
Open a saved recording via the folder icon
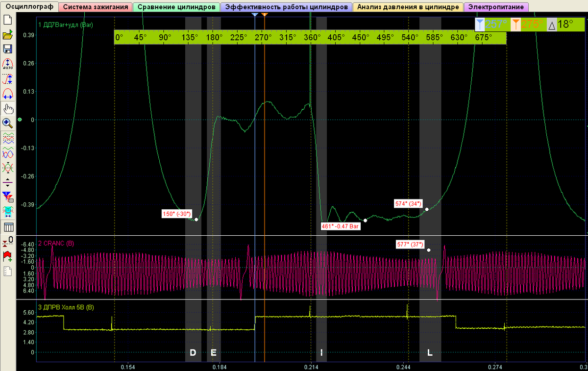[x=7, y=35]
